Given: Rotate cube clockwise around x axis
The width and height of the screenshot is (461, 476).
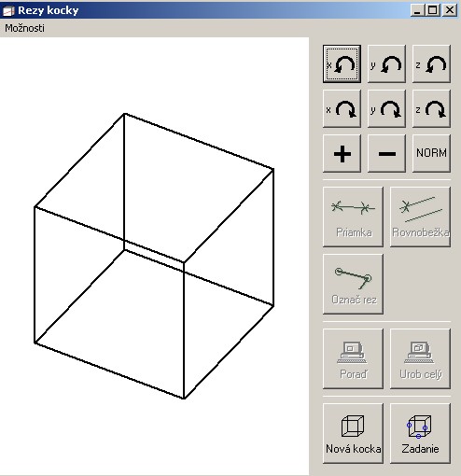Looking at the screenshot, I should pos(342,108).
